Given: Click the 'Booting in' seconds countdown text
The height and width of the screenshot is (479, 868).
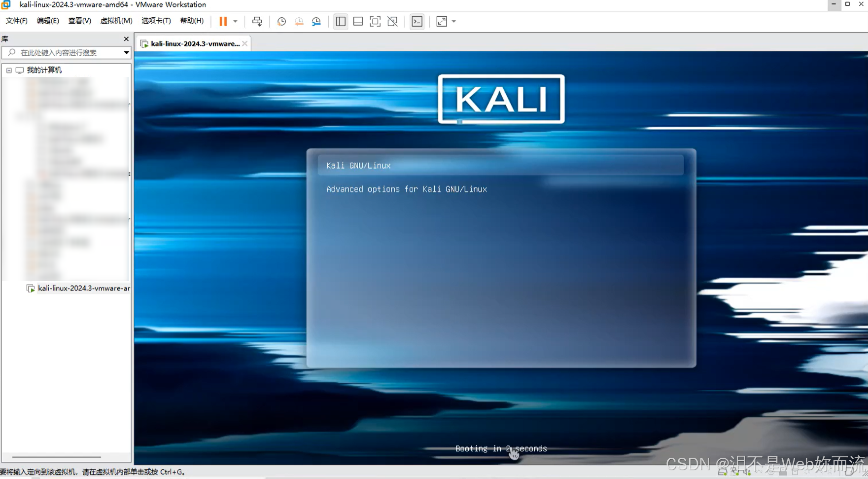Looking at the screenshot, I should [x=501, y=448].
